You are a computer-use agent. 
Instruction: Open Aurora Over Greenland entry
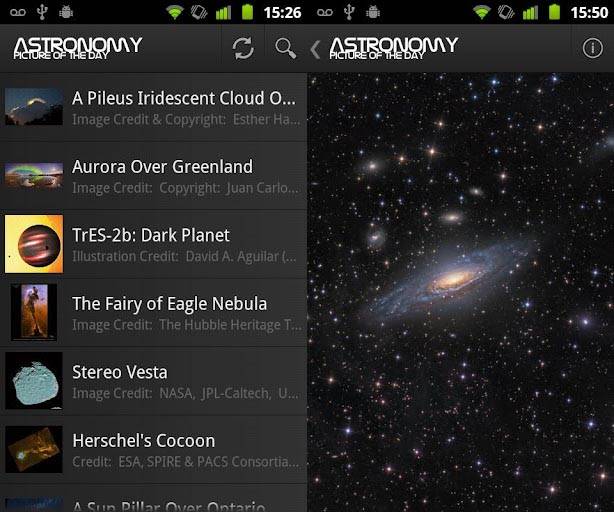(x=154, y=176)
